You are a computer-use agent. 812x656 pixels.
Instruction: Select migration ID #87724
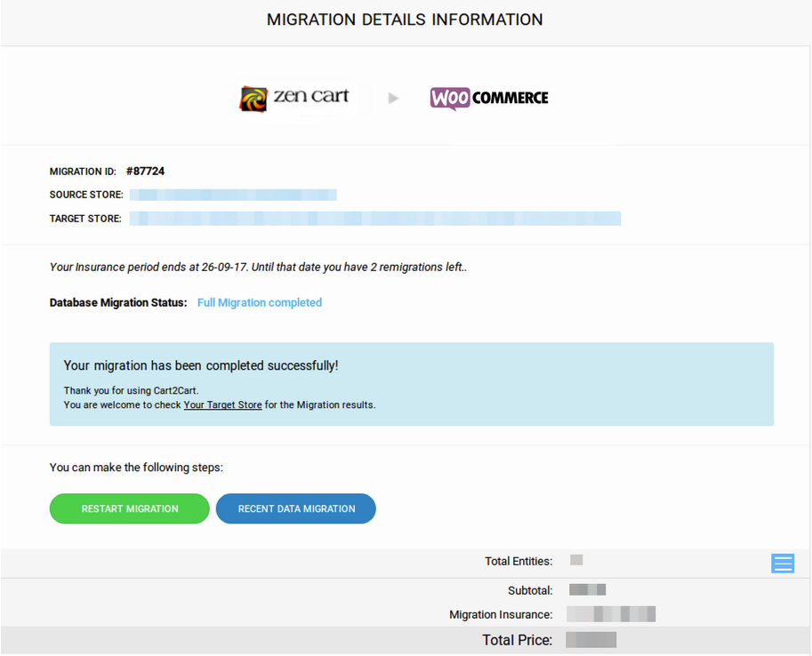click(x=146, y=172)
